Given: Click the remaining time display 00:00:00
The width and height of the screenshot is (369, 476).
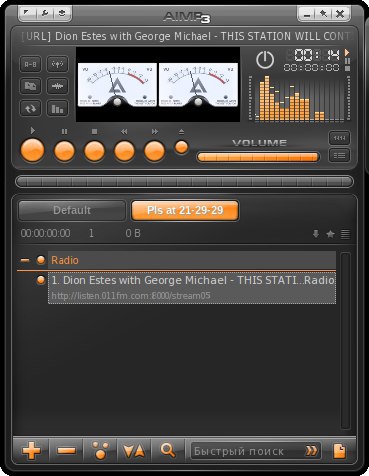Looking at the screenshot, I should pyautogui.click(x=311, y=68).
